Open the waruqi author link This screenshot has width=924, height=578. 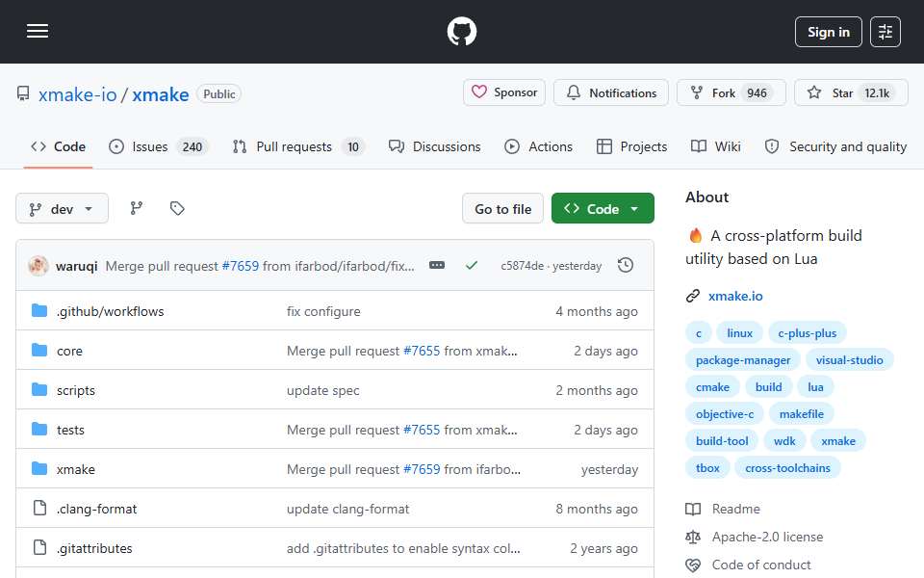77,266
